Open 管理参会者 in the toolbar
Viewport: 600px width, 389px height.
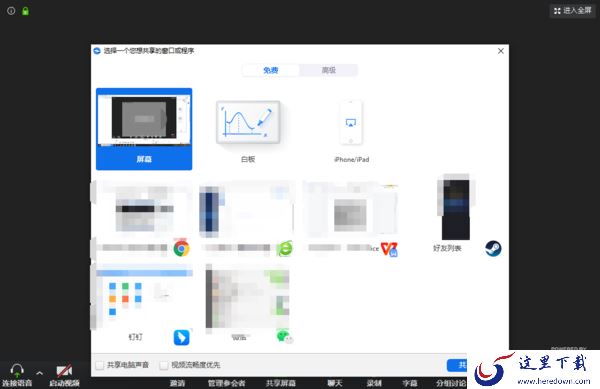(227, 383)
